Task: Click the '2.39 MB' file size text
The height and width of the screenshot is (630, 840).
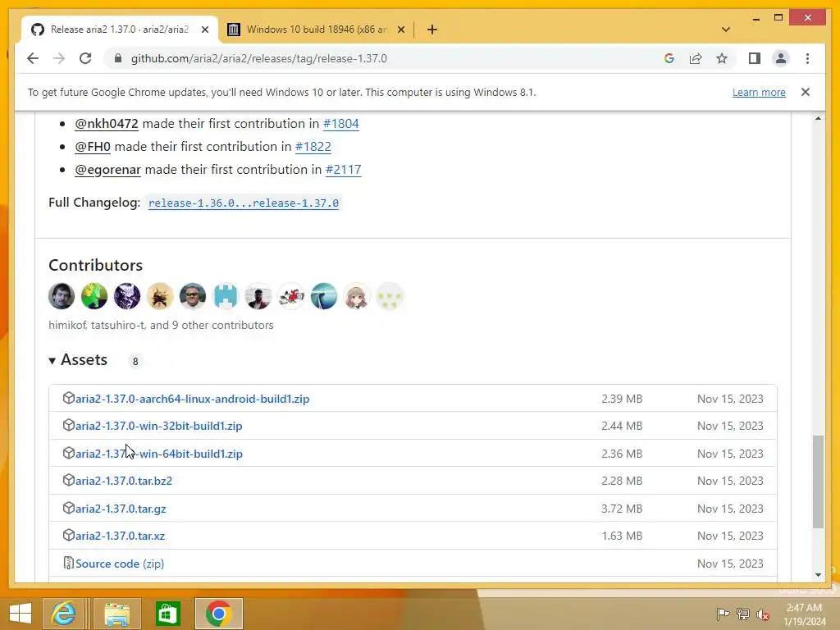Action: pos(622,399)
